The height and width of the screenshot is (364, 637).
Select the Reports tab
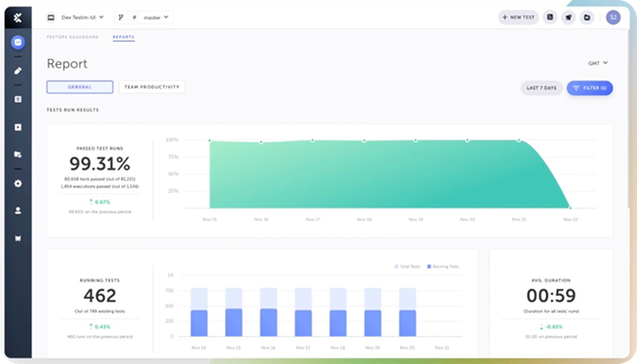click(123, 37)
